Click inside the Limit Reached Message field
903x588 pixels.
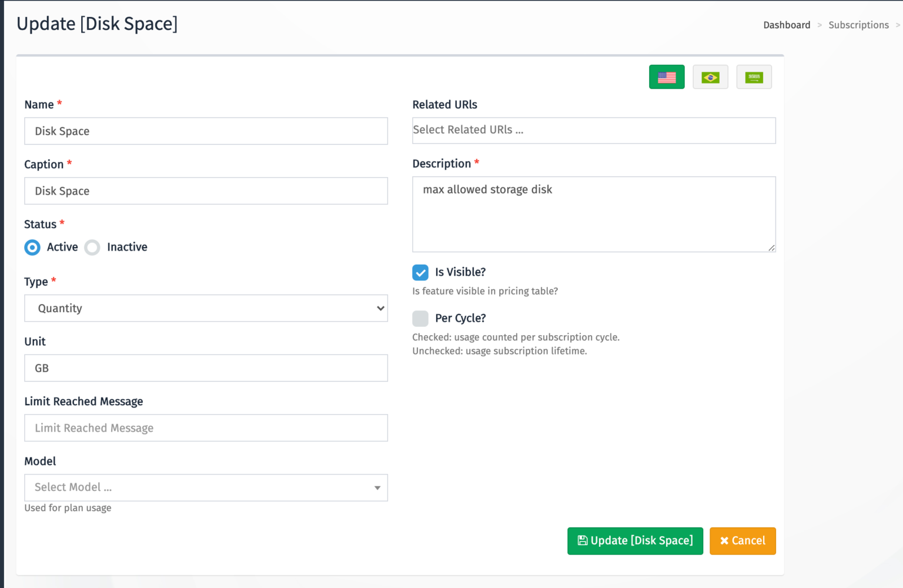coord(206,427)
